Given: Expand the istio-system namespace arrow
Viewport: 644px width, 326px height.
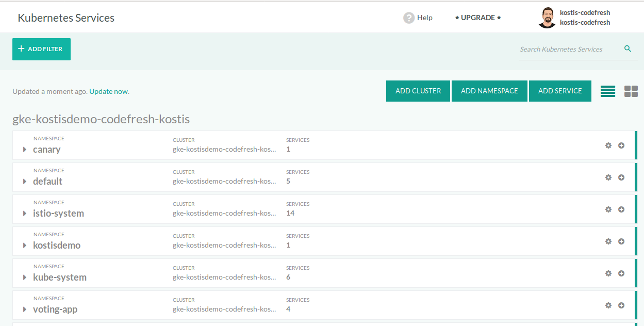Looking at the screenshot, I should 25,214.
